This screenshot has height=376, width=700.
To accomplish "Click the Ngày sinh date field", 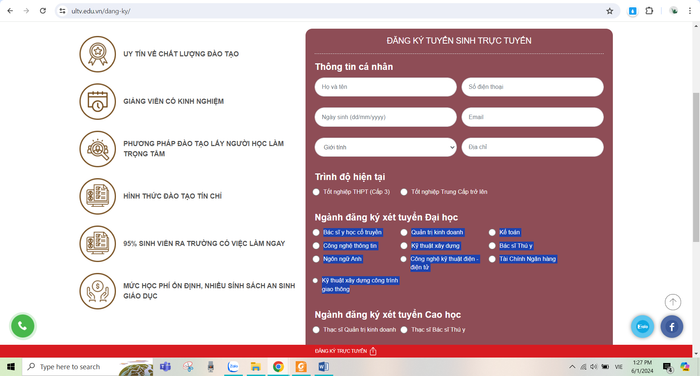I will coord(385,117).
